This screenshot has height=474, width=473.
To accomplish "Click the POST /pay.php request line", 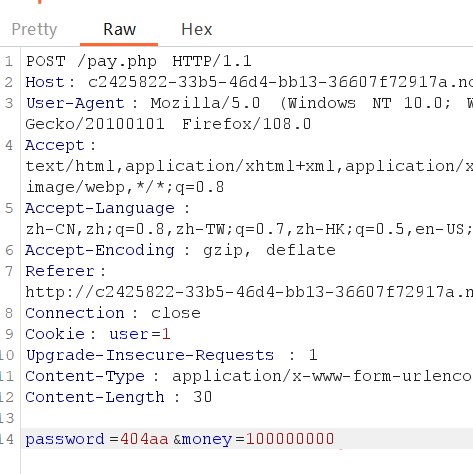I will coord(139,61).
